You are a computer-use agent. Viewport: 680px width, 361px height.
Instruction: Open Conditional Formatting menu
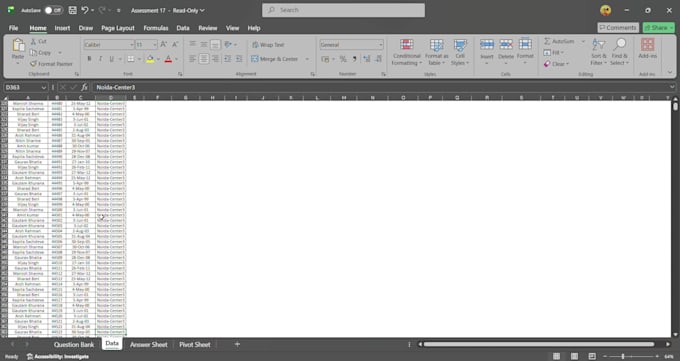(406, 52)
